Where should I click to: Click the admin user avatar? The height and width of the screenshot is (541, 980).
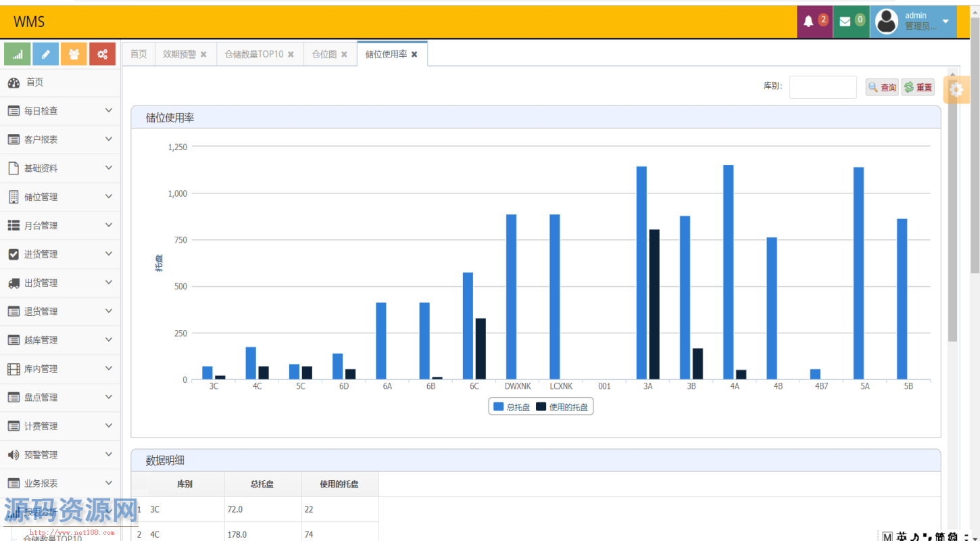point(887,22)
